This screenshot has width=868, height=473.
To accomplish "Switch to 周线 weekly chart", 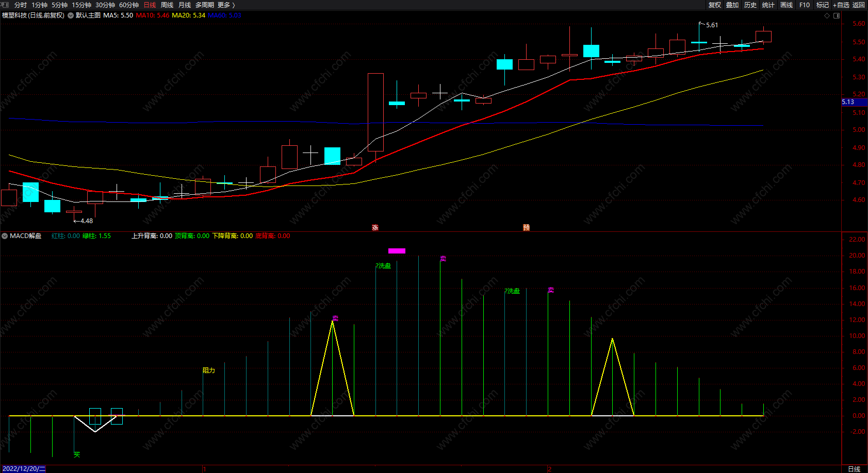I will [x=167, y=5].
